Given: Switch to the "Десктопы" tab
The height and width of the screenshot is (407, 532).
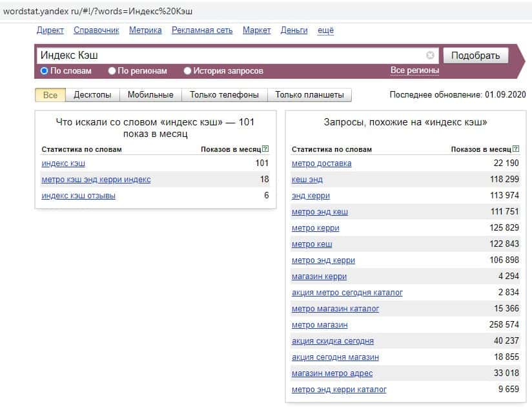Looking at the screenshot, I should tap(92, 95).
